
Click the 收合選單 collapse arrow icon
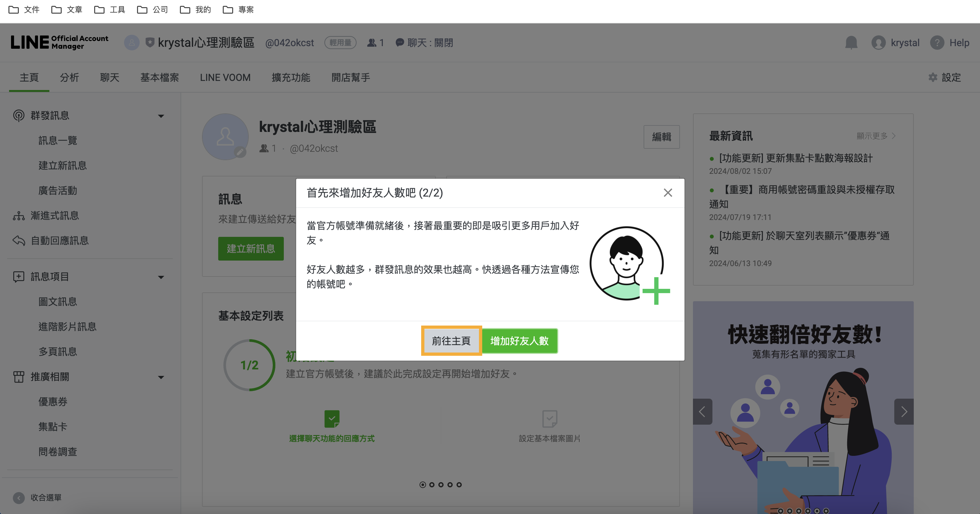[19, 498]
